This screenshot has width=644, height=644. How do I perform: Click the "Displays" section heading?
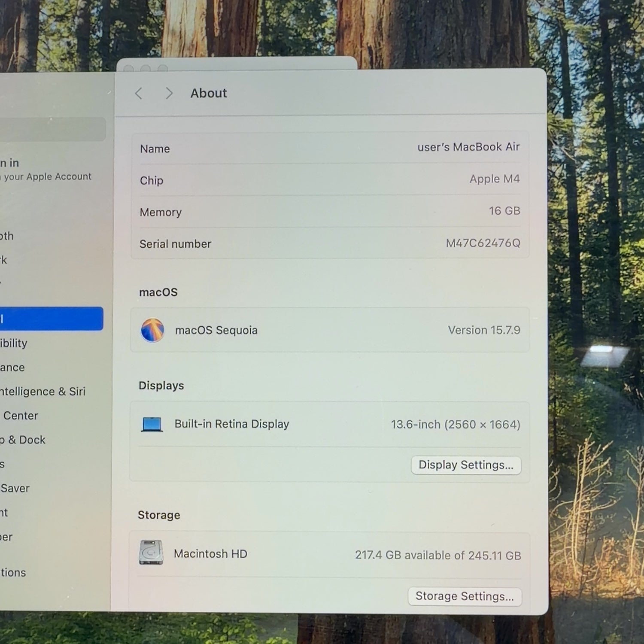(x=161, y=386)
